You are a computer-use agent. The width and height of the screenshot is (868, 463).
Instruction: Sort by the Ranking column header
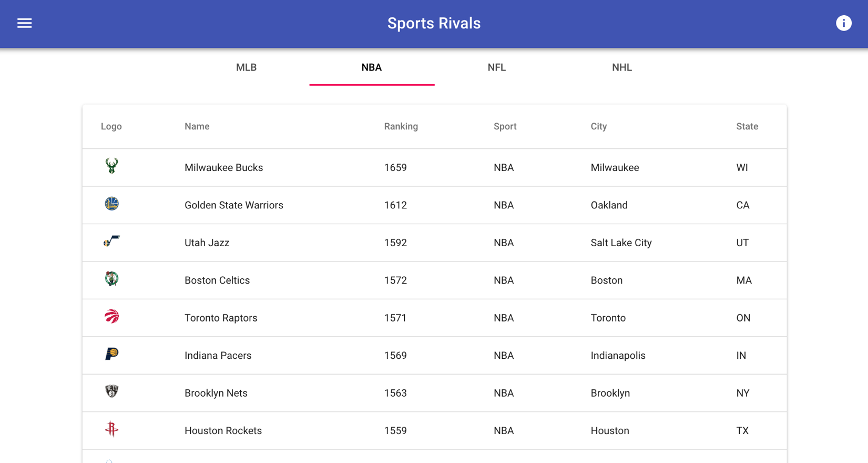(x=401, y=126)
